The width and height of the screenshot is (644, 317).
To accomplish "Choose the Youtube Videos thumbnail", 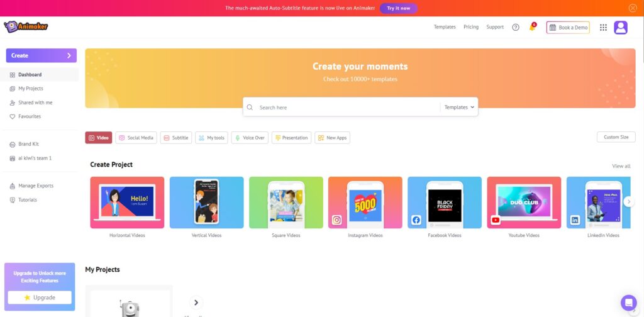I will coord(524,203).
